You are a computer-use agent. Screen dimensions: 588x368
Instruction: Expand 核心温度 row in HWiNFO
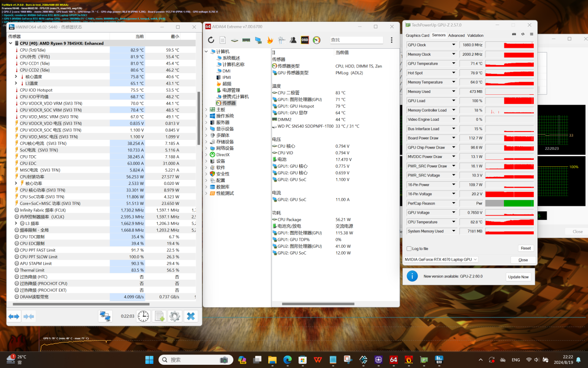16,77
